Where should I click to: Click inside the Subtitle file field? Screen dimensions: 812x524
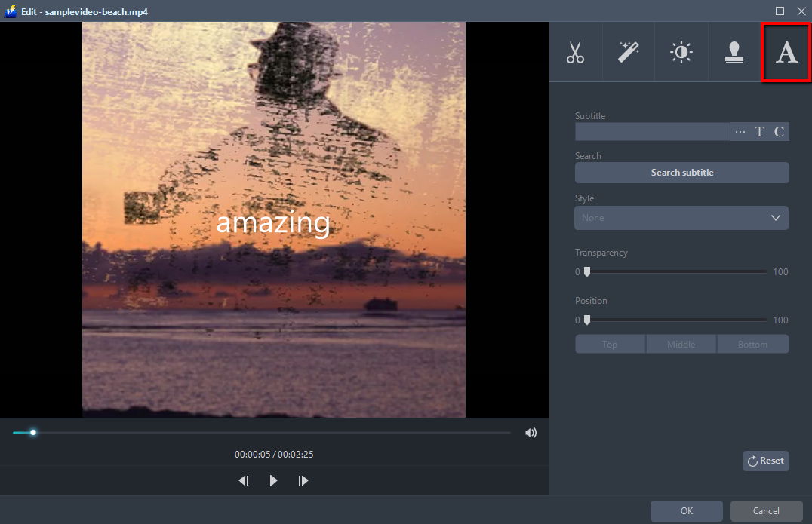[652, 132]
